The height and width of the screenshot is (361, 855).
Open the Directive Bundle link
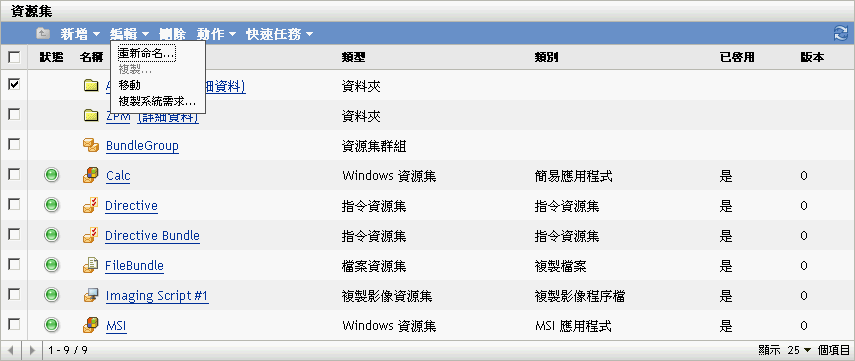pyautogui.click(x=152, y=236)
